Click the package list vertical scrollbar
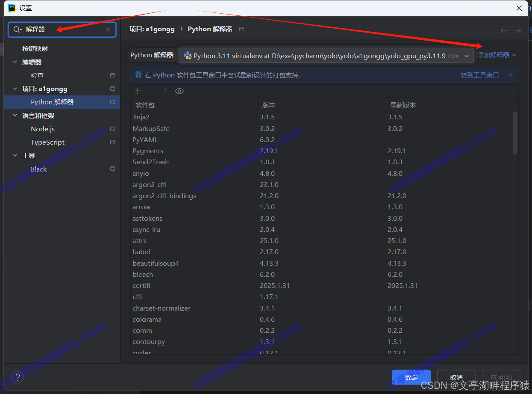532x394 pixels. [x=515, y=133]
